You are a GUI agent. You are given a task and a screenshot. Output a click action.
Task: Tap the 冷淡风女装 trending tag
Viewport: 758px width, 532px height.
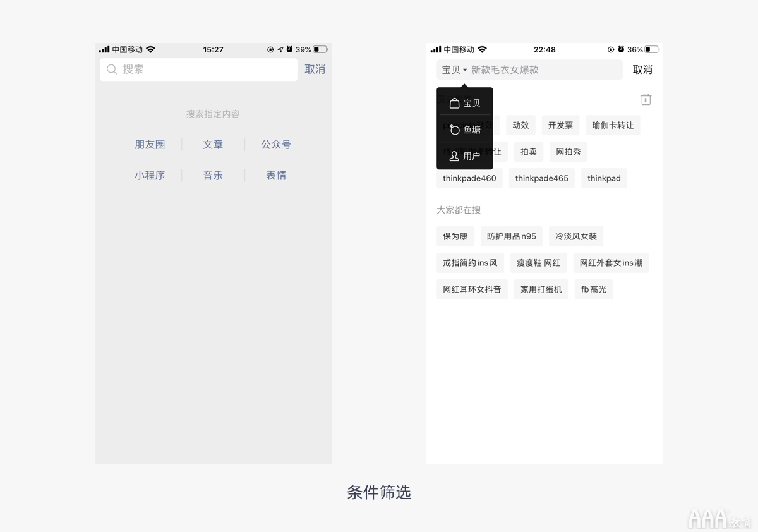pyautogui.click(x=576, y=236)
